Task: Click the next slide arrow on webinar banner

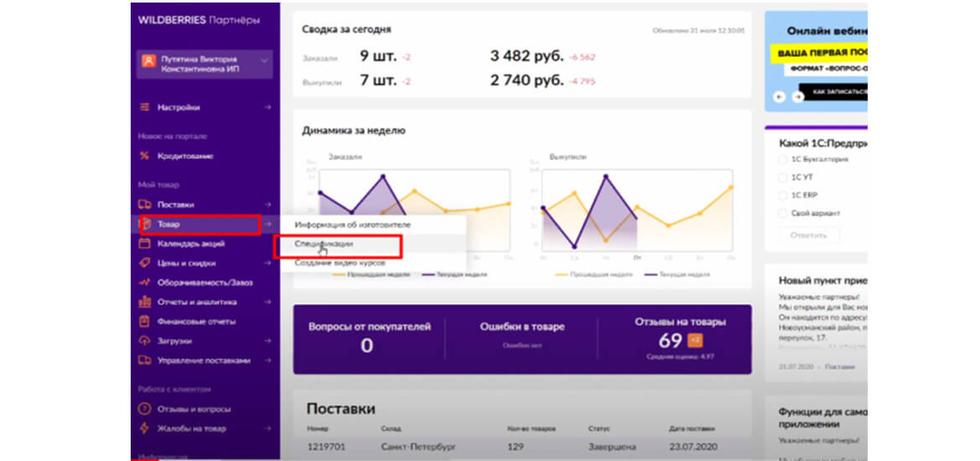Action: 797,96
